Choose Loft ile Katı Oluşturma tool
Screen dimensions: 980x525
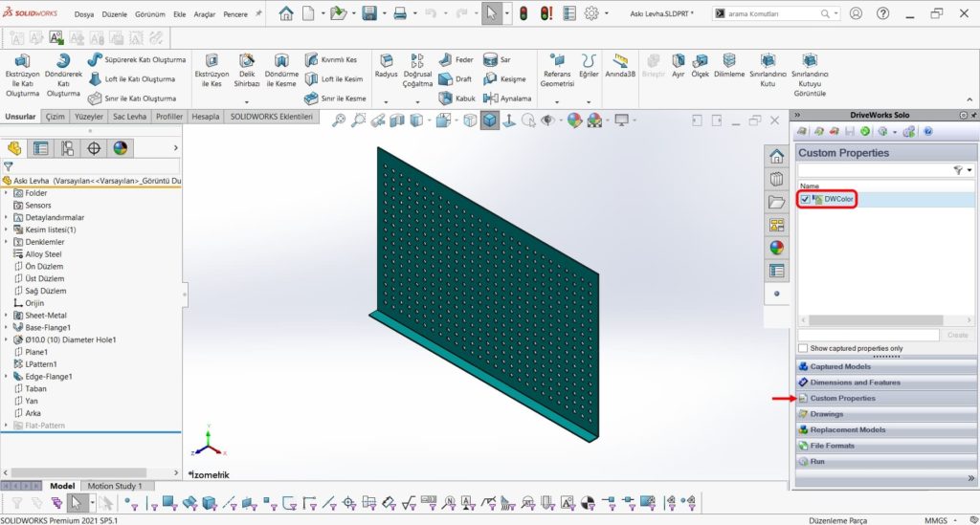coord(132,79)
